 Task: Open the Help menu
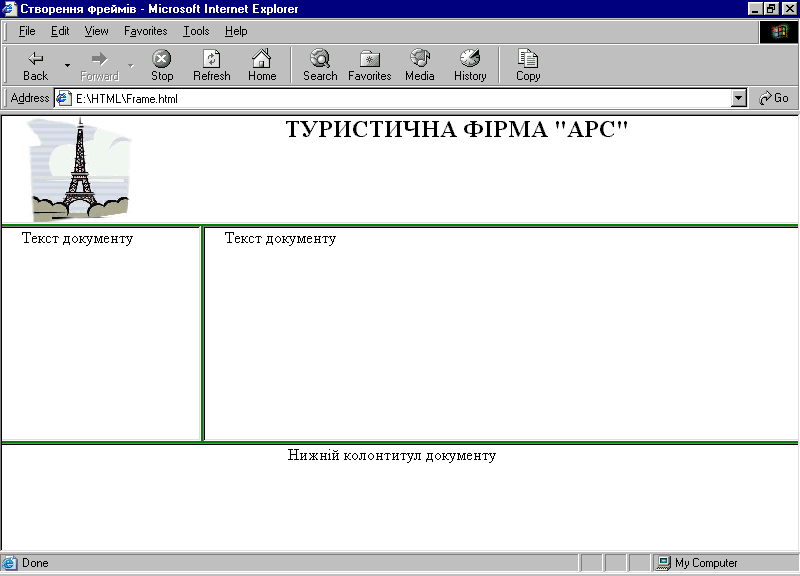[236, 31]
